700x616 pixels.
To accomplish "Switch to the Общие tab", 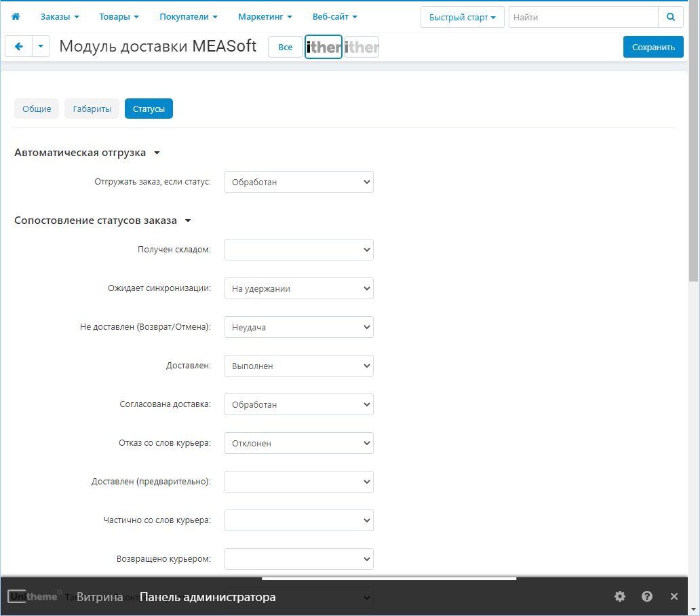I will coord(37,109).
